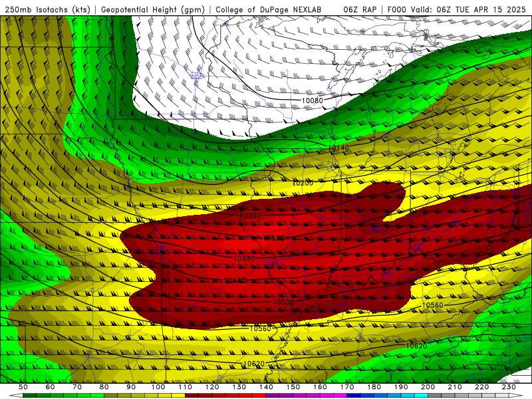Image resolution: width=532 pixels, height=399 pixels.
Task: Click the 10080 height contour label
Action: pyautogui.click(x=312, y=100)
